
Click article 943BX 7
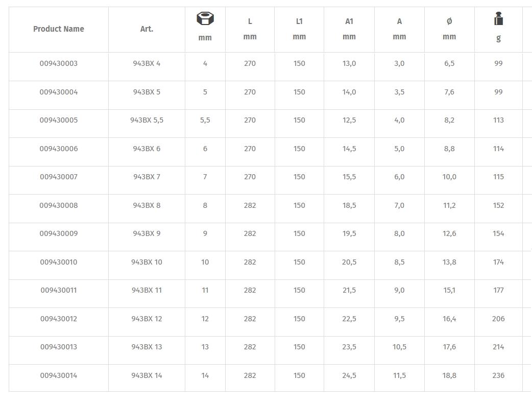(147, 177)
